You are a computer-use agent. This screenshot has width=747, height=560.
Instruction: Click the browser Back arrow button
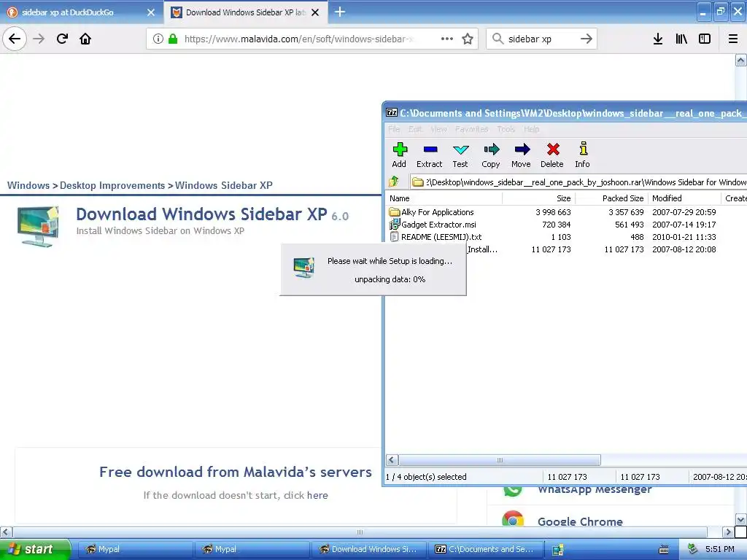[15, 39]
